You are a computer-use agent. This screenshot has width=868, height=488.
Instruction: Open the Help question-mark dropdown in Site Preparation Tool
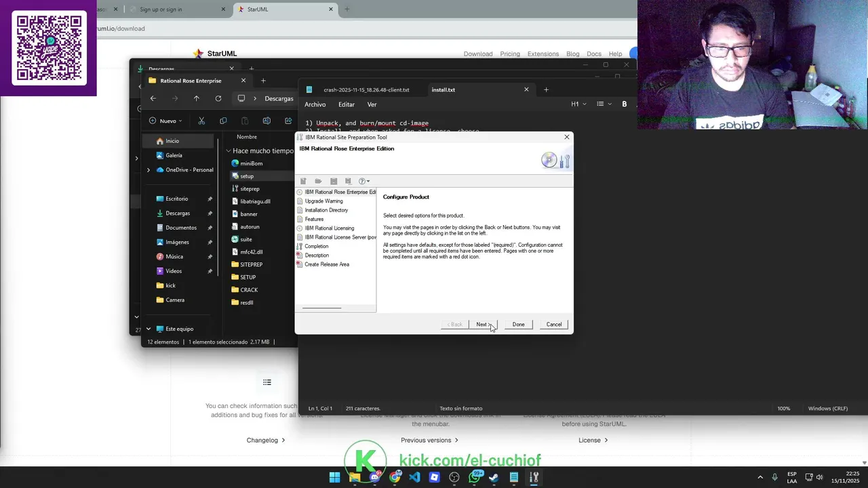[x=364, y=181]
